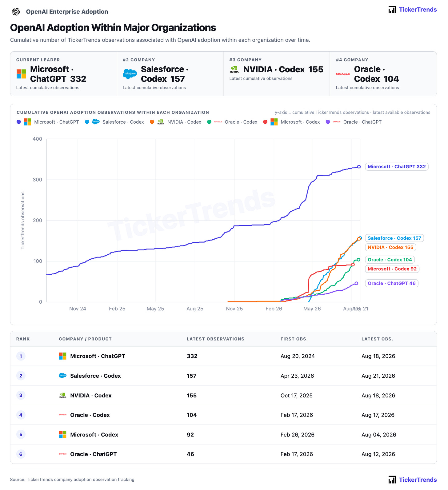Click 'Microsoft · ChatGPT' in the rank 1 table row
448x490 pixels.
pyautogui.click(x=98, y=356)
